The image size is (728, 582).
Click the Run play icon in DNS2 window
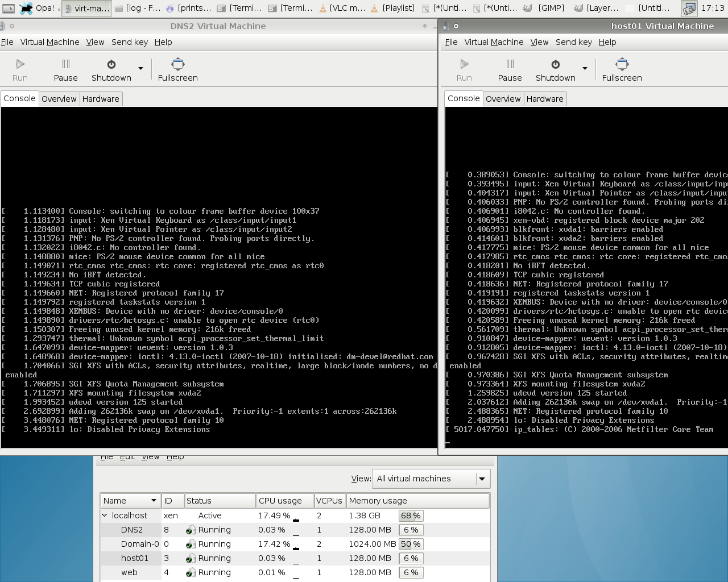tap(20, 64)
